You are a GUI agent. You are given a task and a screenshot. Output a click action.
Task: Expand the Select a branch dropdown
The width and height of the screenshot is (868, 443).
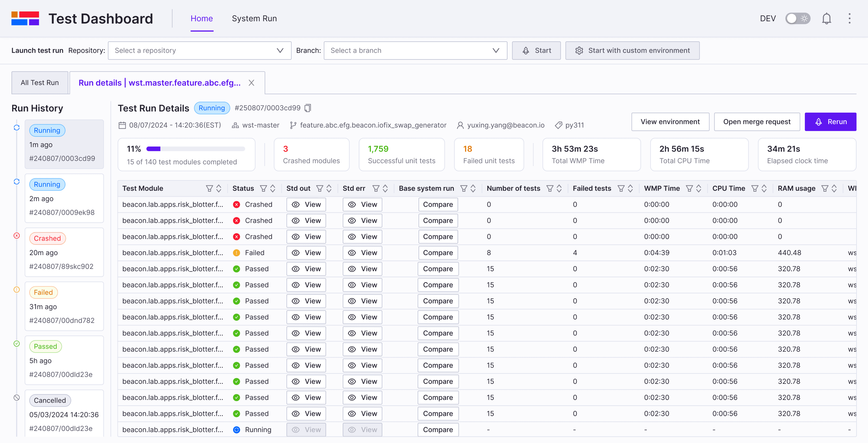point(415,50)
